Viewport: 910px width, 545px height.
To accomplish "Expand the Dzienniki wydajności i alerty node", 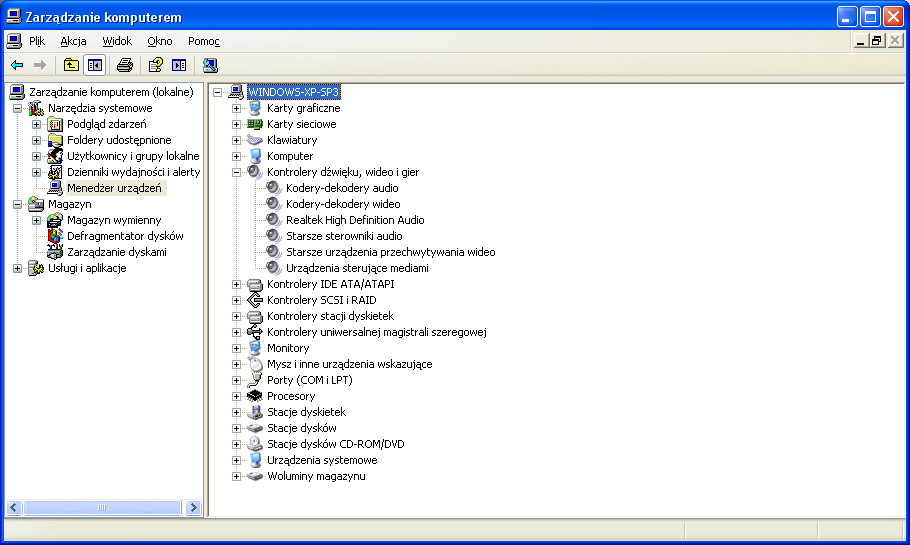I will [37, 172].
